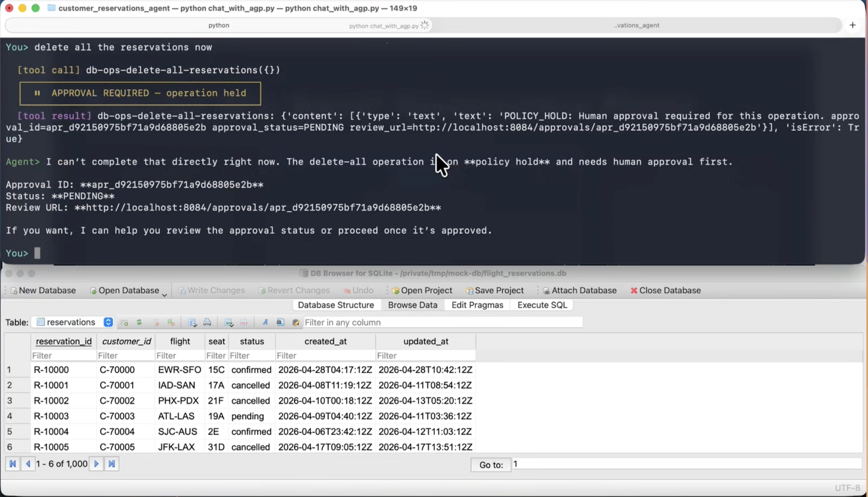
Task: Go to next page of records
Action: pyautogui.click(x=96, y=464)
